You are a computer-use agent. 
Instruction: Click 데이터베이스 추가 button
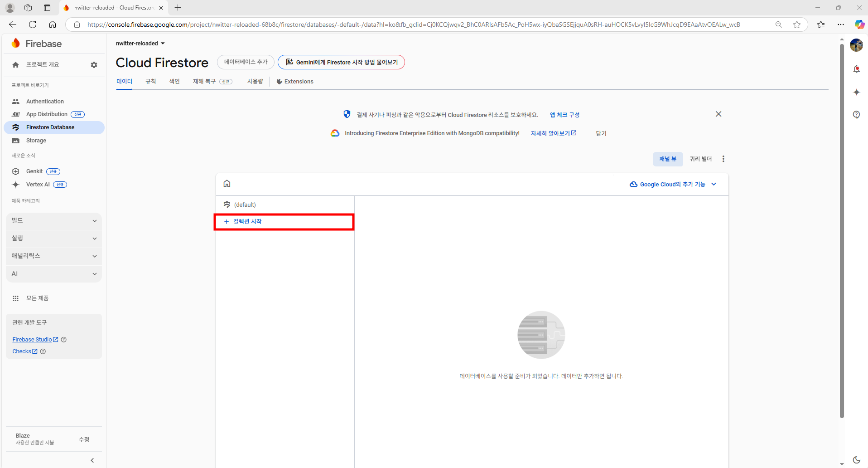[x=246, y=62]
